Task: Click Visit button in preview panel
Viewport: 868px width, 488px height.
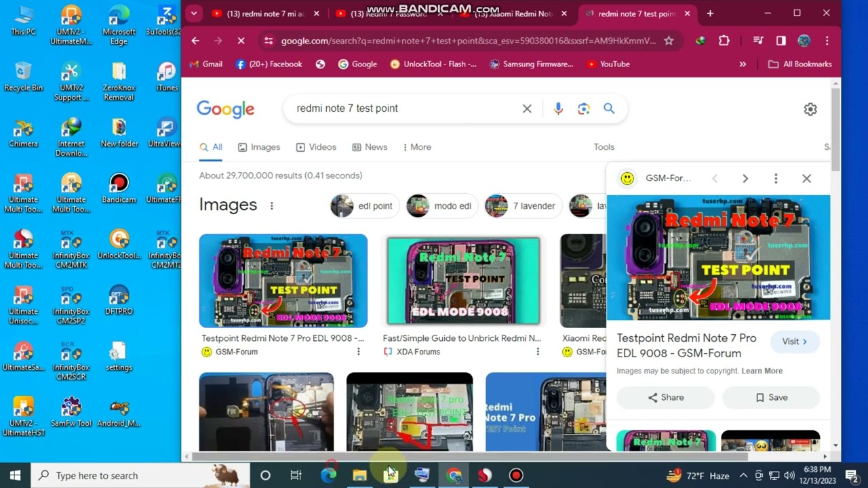Action: (795, 342)
